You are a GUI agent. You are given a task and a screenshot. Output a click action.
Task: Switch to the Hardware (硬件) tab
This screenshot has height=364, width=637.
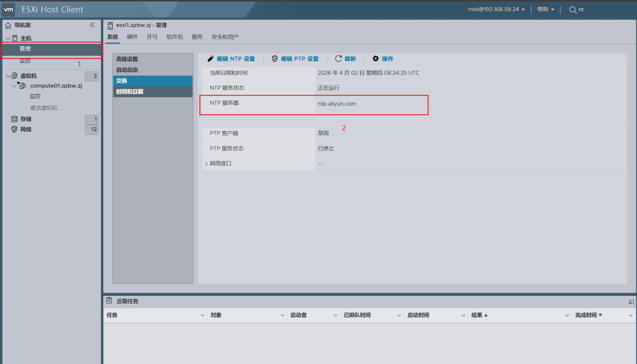(132, 37)
